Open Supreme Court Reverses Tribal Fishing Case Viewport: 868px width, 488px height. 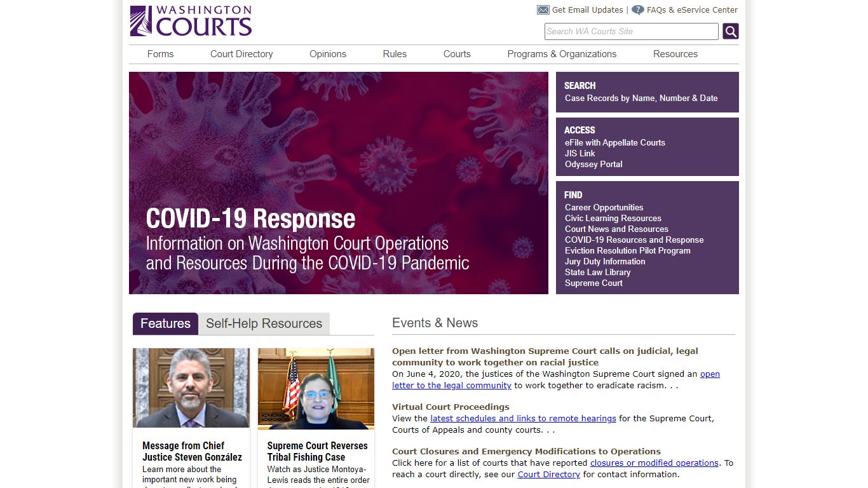[317, 451]
